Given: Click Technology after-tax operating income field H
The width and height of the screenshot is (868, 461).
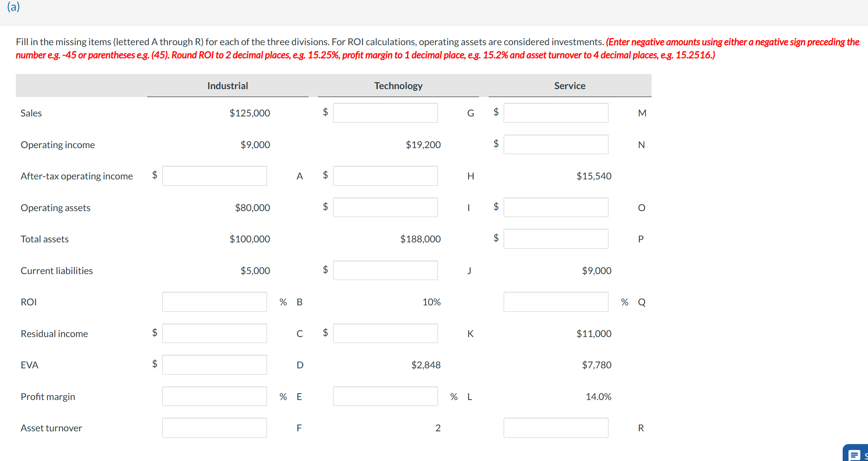Looking at the screenshot, I should 385,176.
